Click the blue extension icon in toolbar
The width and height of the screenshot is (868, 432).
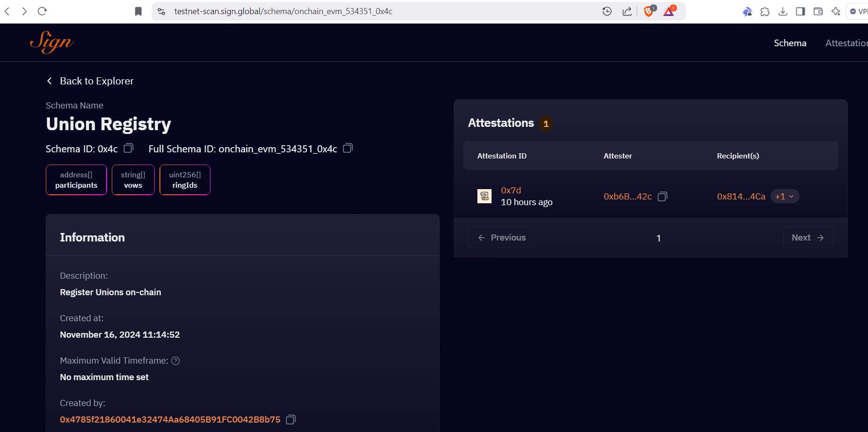coord(747,11)
